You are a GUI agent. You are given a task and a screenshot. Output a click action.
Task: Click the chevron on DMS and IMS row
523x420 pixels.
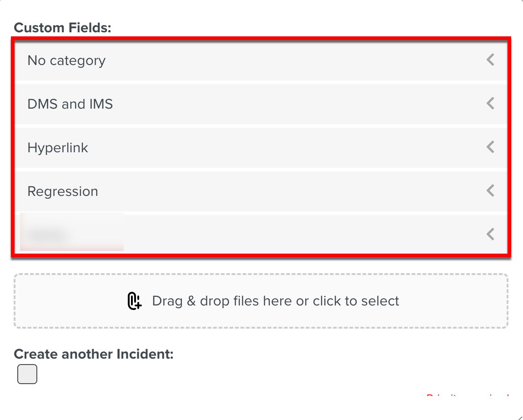pos(490,104)
